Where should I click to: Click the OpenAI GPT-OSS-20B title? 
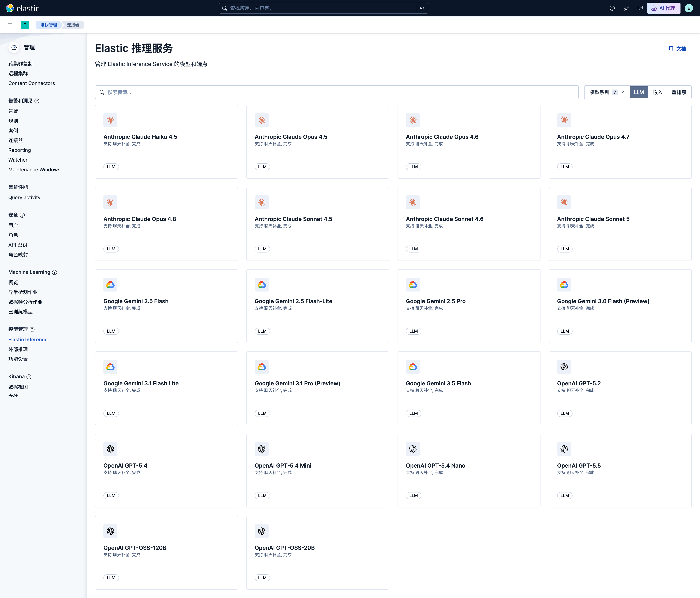coord(285,548)
